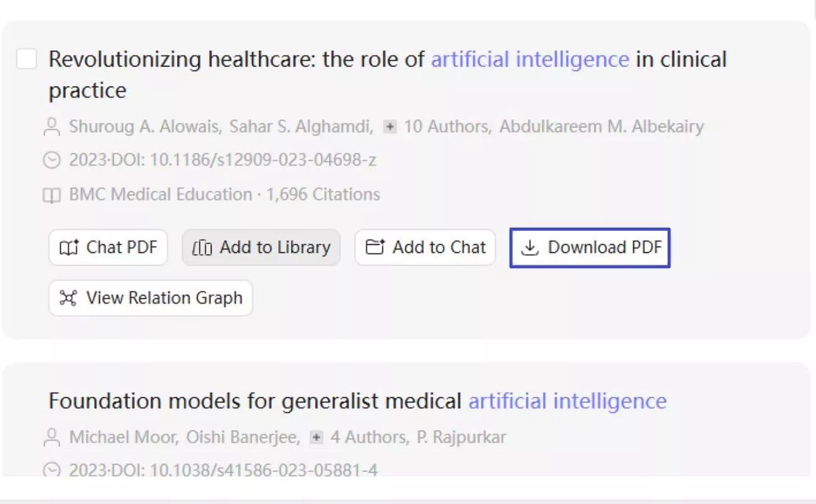The image size is (816, 504).
Task: Click the download arrow icon on Download PDF
Action: [530, 247]
